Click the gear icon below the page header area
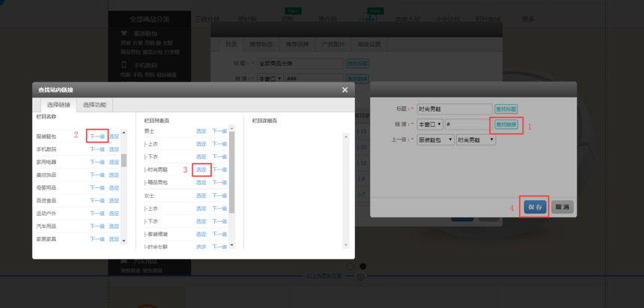 click(361, 277)
